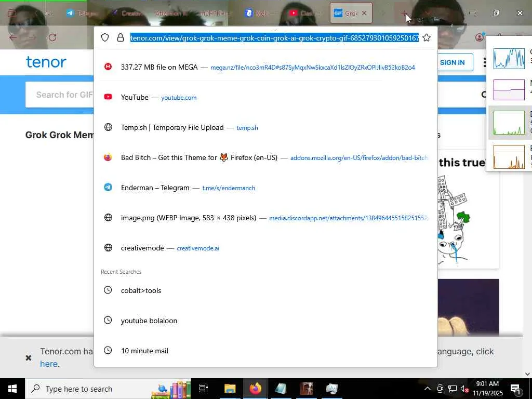Select recent search youtube bolaloon
The height and width of the screenshot is (399, 532).
265,321
